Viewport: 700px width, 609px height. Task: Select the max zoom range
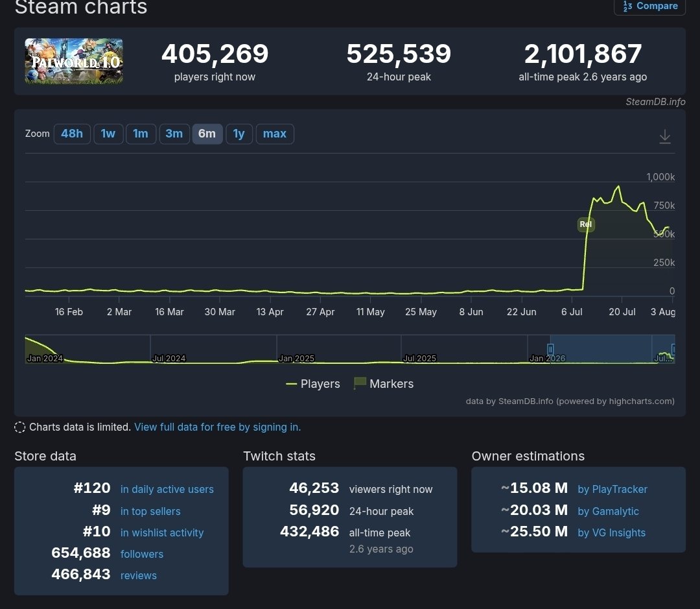(x=275, y=134)
